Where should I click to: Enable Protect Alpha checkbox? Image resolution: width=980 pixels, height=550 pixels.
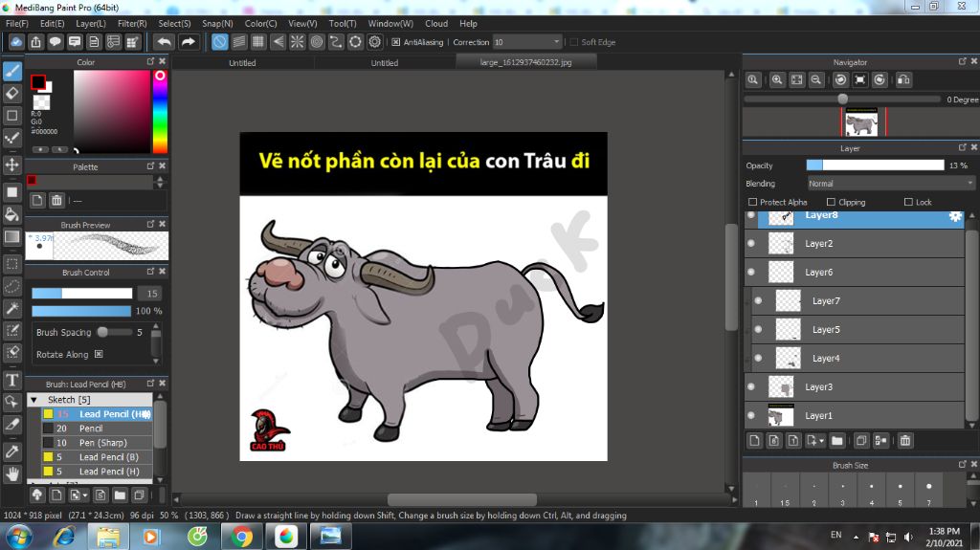point(752,202)
